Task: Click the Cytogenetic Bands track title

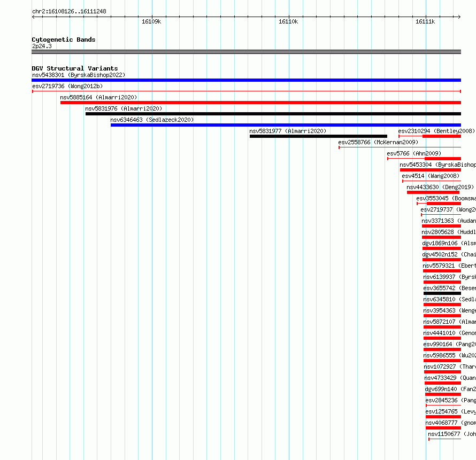Action: tap(64, 40)
